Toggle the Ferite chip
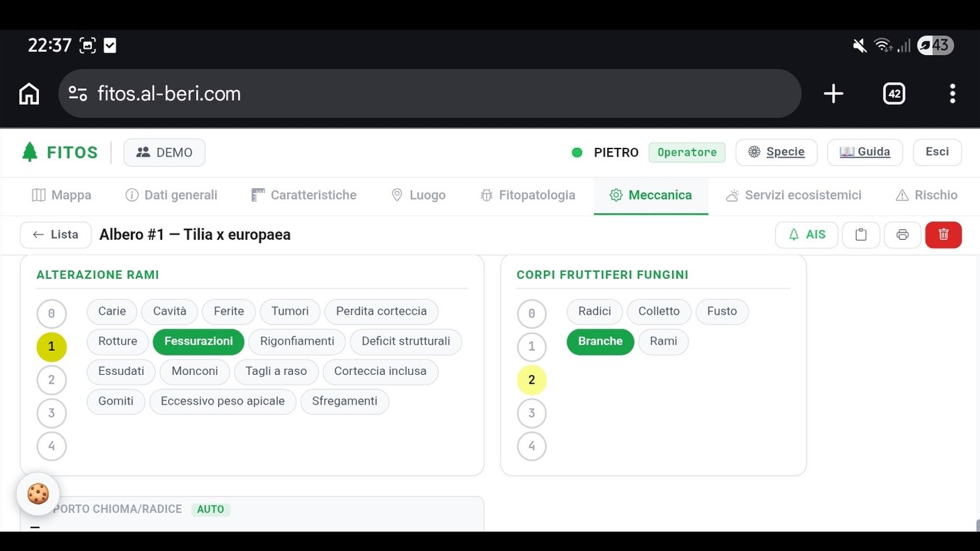980x551 pixels. pos(229,311)
